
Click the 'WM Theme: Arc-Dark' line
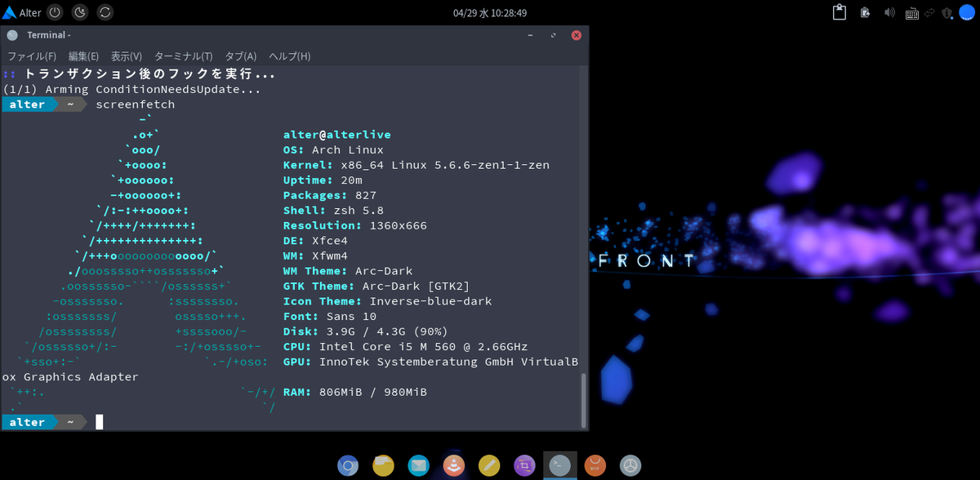coord(348,271)
